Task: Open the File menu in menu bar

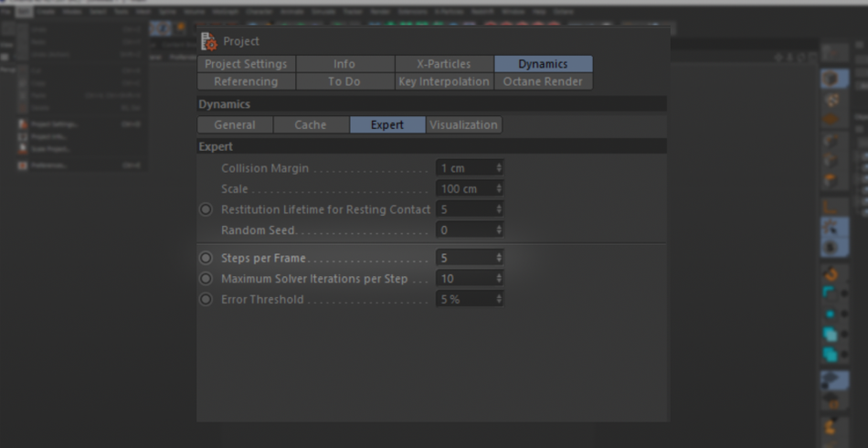Action: tap(5, 12)
